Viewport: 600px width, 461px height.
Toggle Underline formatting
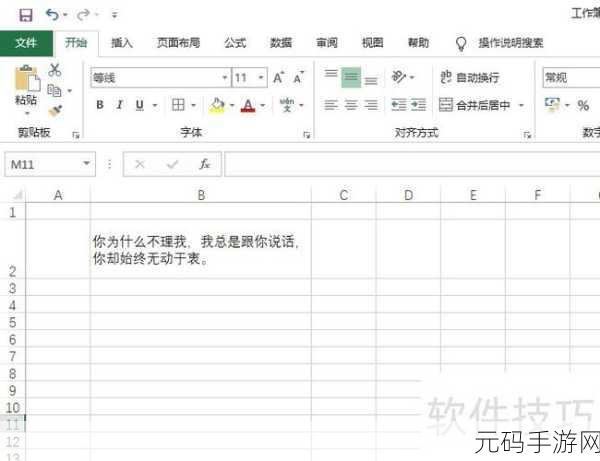pyautogui.click(x=140, y=105)
